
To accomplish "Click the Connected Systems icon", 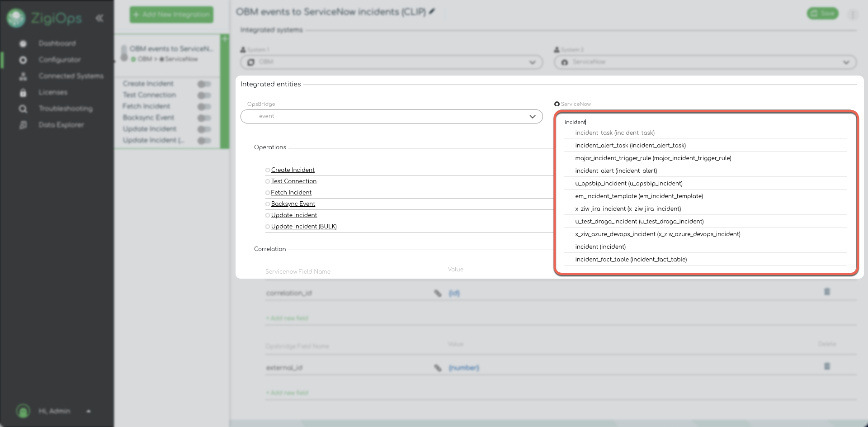I will [x=23, y=76].
